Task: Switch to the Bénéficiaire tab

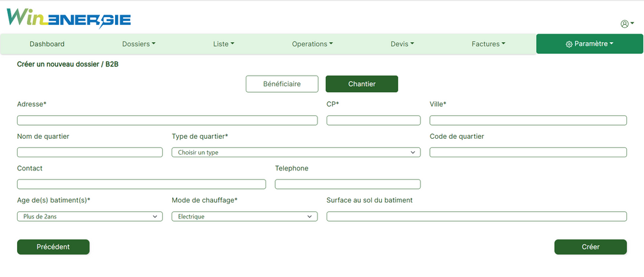Action: click(x=282, y=84)
